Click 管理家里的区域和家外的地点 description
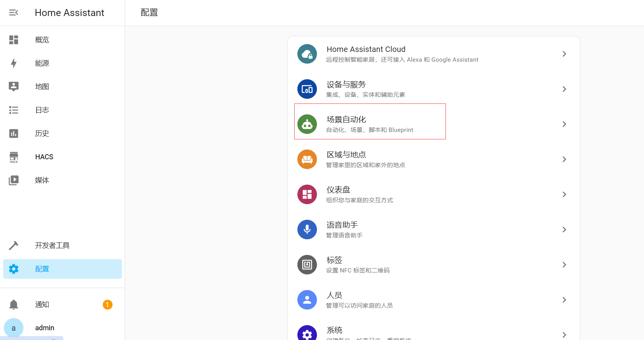644x340 pixels. point(366,165)
